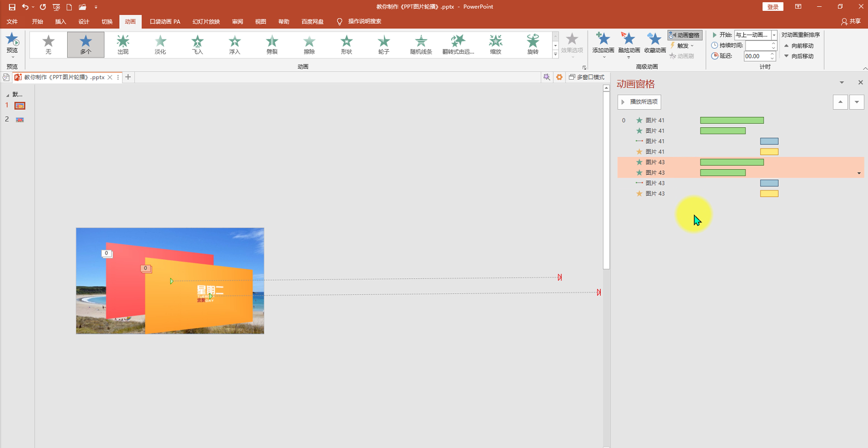
Task: Select slide 2 thumbnail in the slide panel
Action: [x=20, y=120]
